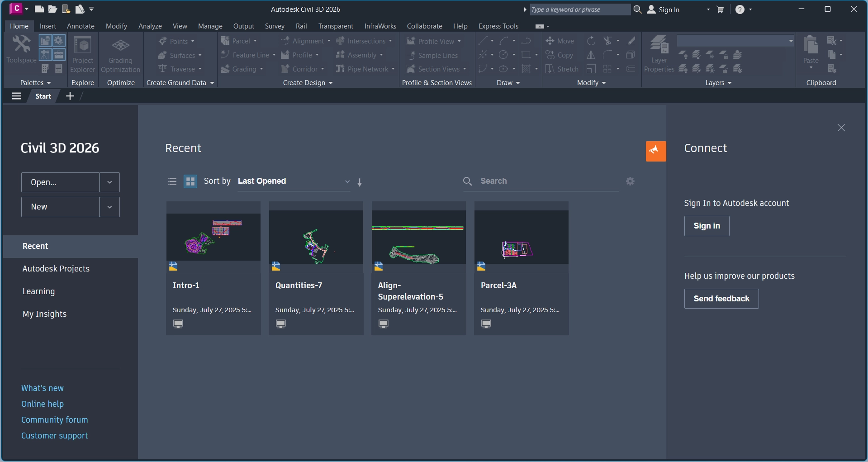
Task: Reverse sort order with arrow toggle
Action: pyautogui.click(x=360, y=182)
